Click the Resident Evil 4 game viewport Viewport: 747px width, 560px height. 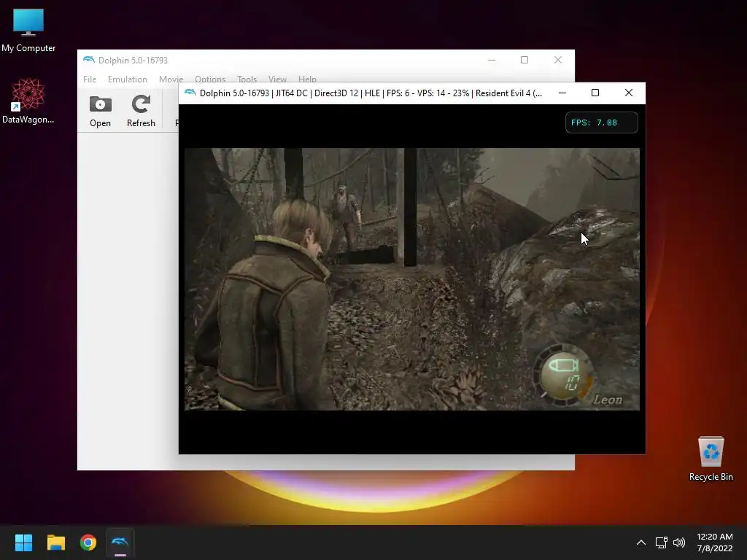pyautogui.click(x=412, y=279)
